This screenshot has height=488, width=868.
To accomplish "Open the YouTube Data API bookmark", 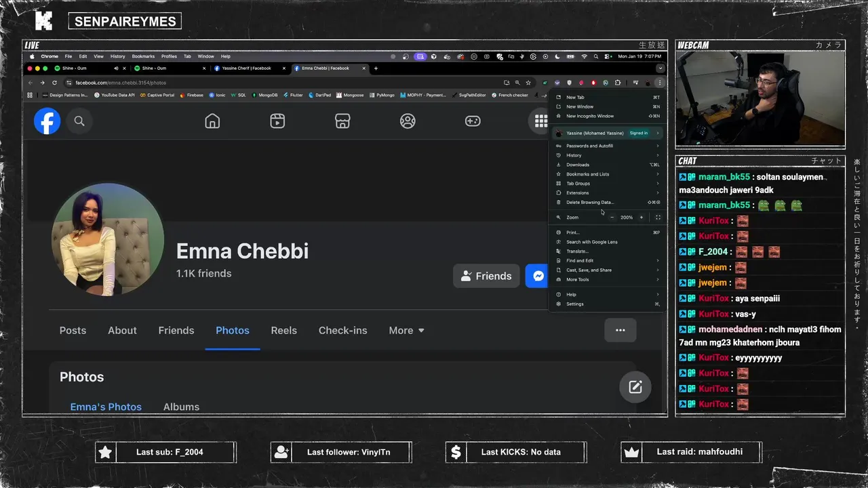I will click(x=115, y=95).
